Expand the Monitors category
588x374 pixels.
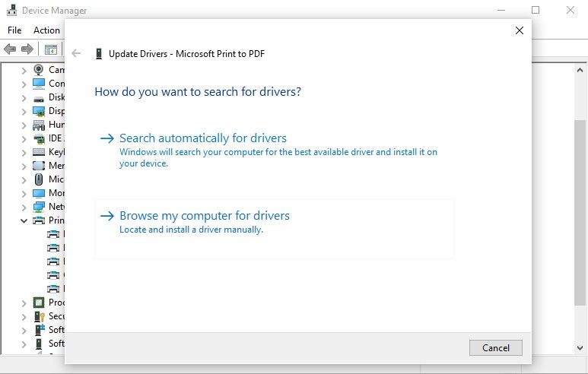[24, 193]
